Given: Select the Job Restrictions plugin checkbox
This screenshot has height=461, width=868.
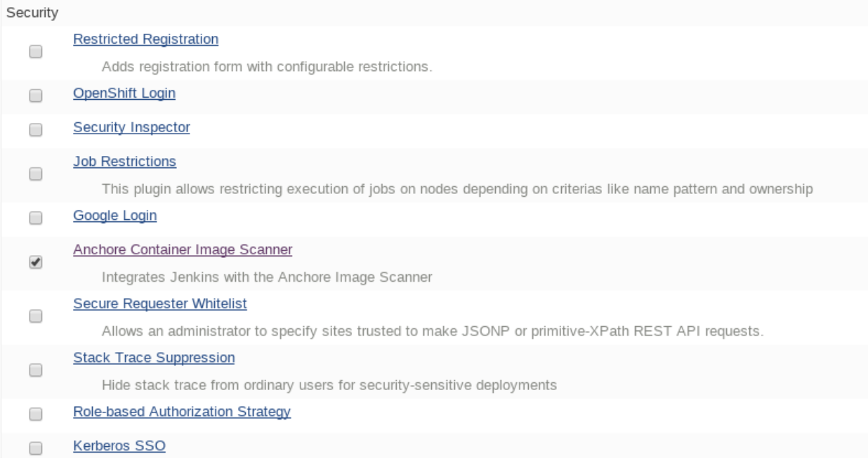Looking at the screenshot, I should pos(35,174).
